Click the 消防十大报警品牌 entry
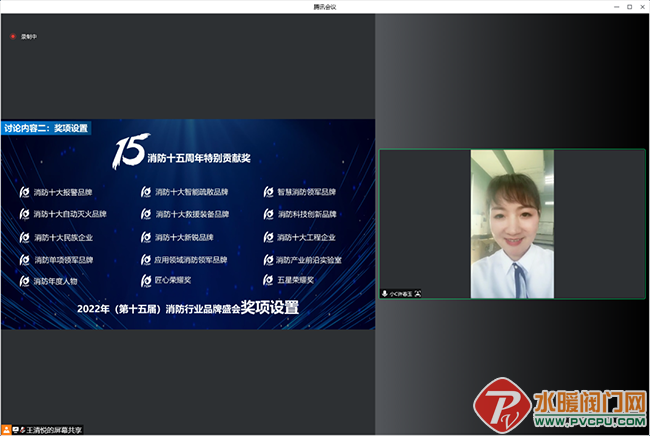The height and width of the screenshot is (436, 650). click(x=63, y=192)
